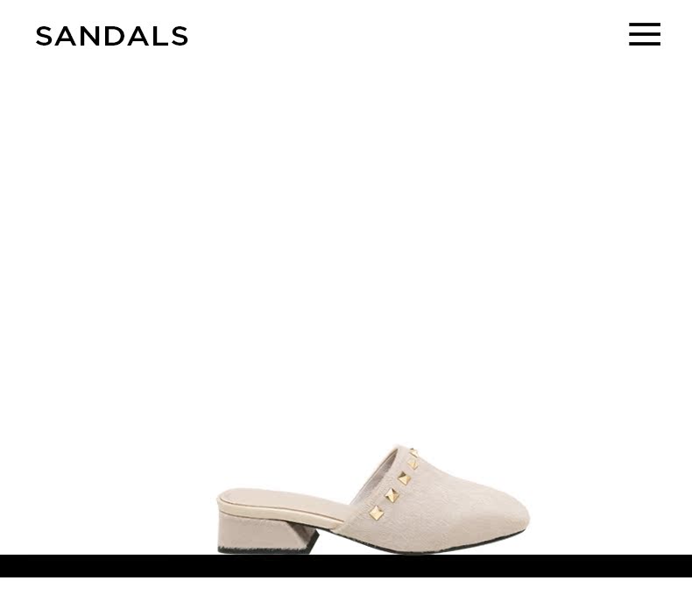The width and height of the screenshot is (692, 616).
Task: Open the hamburger menu icon
Action: coord(645,34)
